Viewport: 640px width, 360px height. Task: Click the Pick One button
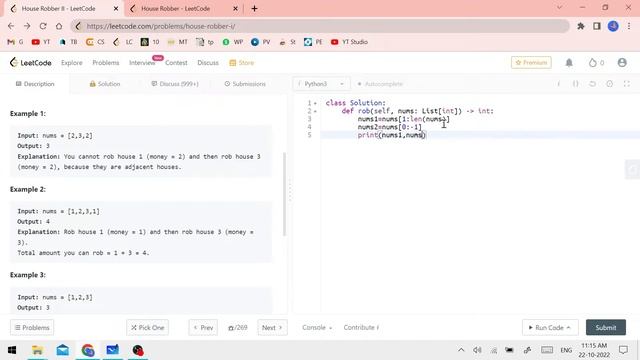point(147,327)
